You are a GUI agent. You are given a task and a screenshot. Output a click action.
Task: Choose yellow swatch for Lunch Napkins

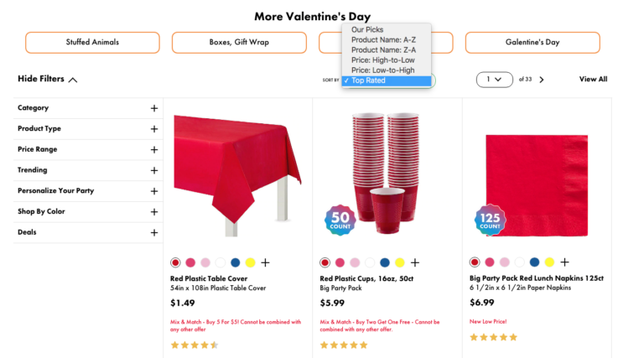click(549, 262)
